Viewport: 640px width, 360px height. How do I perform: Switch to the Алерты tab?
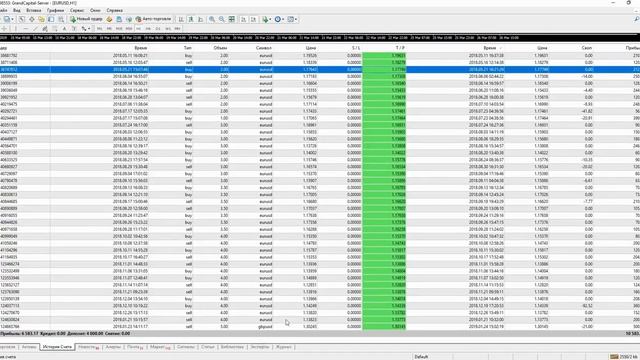[113, 347]
